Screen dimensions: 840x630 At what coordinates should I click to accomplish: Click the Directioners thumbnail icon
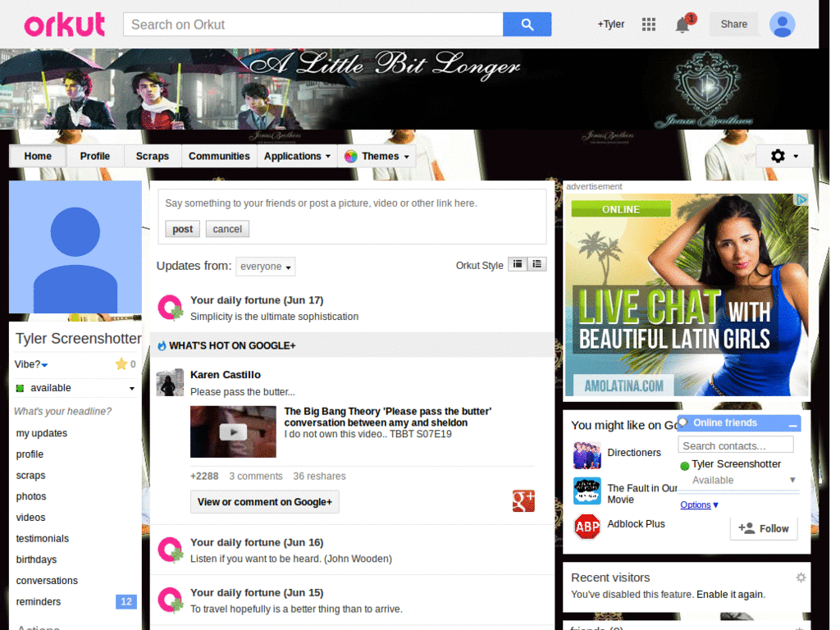tap(587, 455)
